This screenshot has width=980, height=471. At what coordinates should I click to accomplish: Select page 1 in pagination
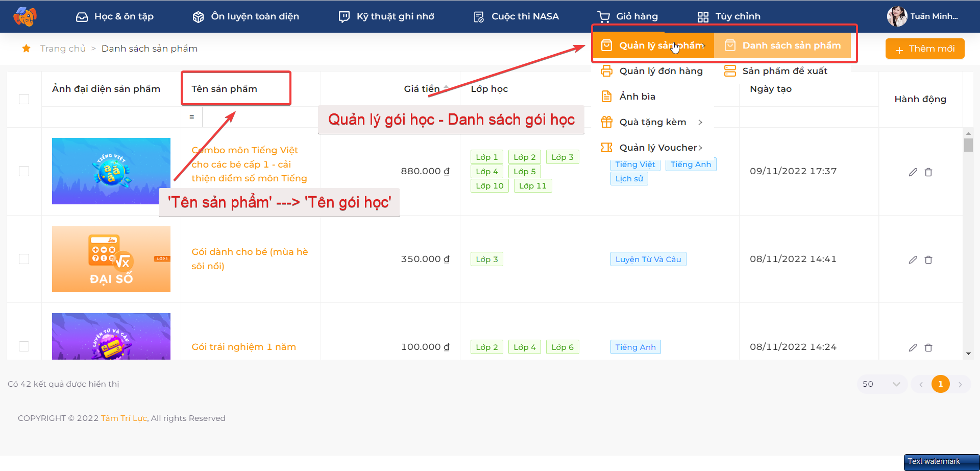(x=941, y=384)
